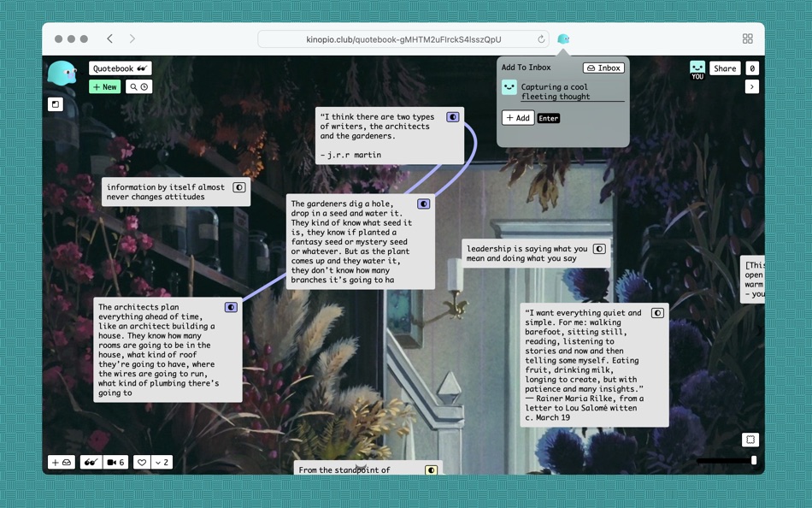Click the '– j.r.r martin' attribution text

tap(350, 155)
